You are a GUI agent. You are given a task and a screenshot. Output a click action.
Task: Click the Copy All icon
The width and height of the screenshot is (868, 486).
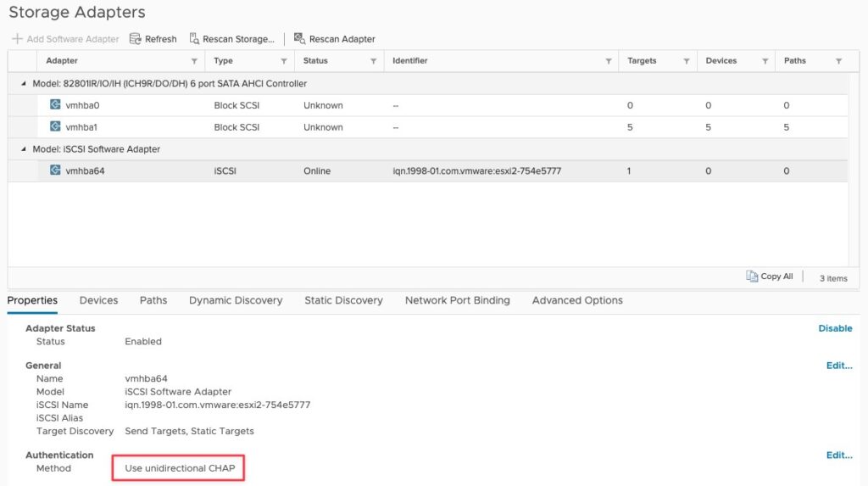752,276
